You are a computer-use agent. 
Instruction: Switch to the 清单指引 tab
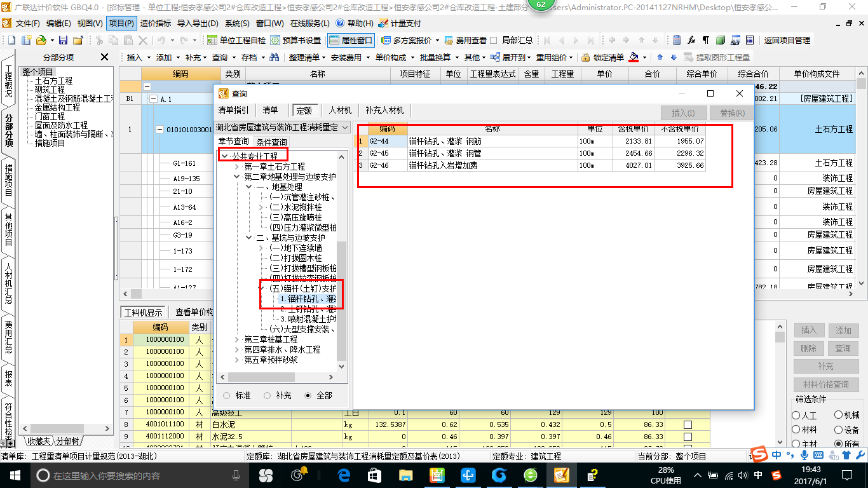click(233, 110)
